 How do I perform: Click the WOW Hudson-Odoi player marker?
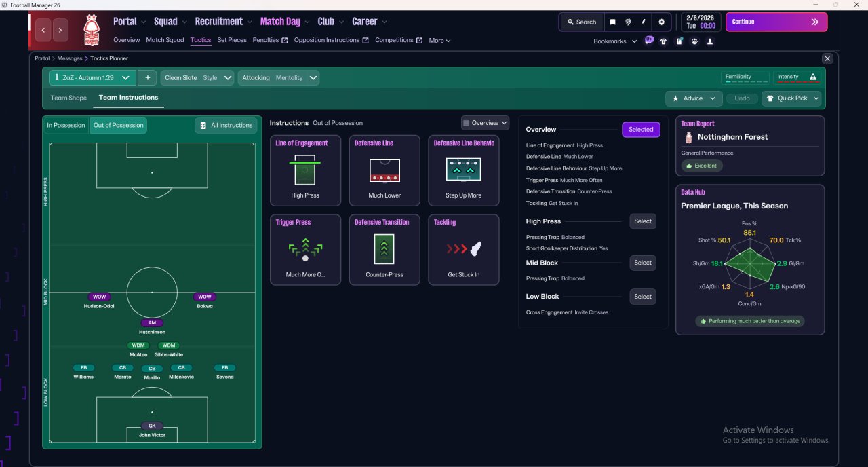pos(99,301)
